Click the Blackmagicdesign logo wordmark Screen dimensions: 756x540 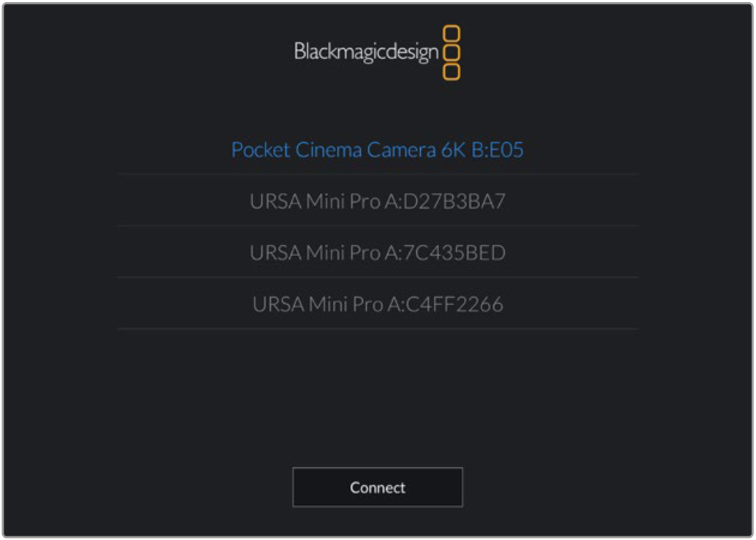[x=366, y=52]
